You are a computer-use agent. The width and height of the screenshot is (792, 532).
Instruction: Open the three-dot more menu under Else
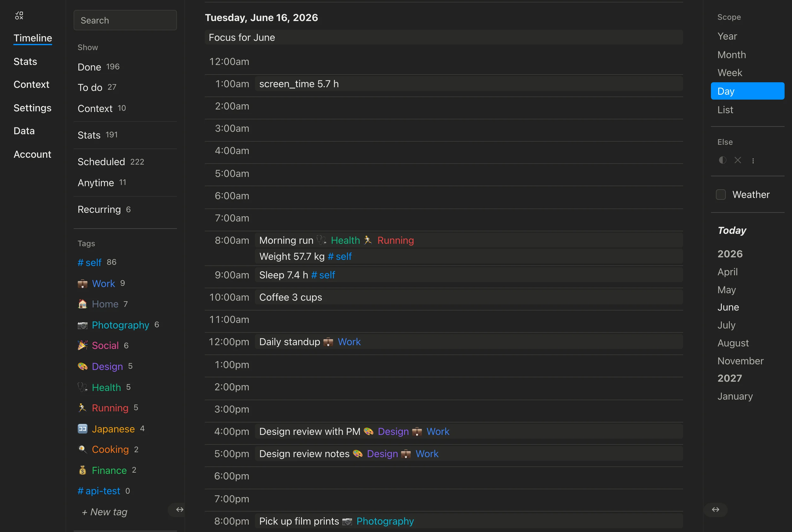pos(753,161)
